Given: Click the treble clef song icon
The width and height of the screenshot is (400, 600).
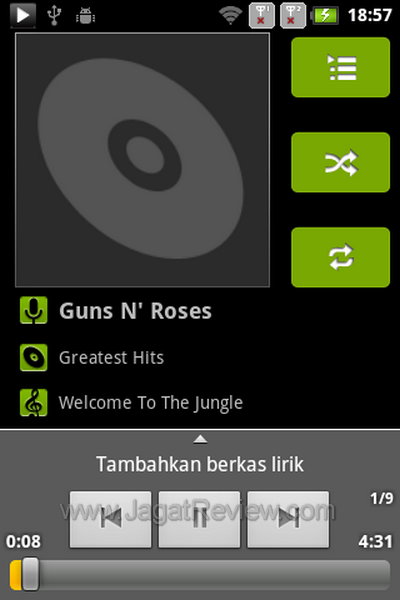Looking at the screenshot, I should pyautogui.click(x=34, y=403).
